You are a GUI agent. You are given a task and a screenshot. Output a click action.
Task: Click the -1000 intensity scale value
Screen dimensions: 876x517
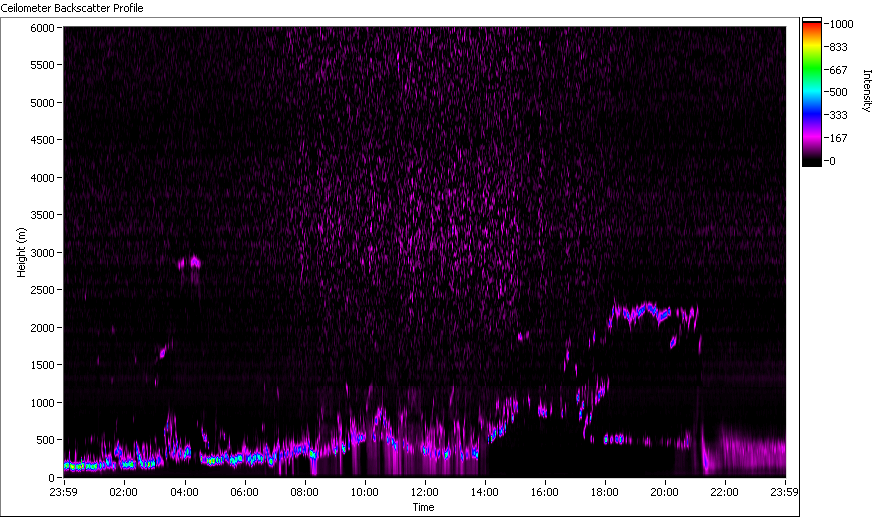coord(840,24)
